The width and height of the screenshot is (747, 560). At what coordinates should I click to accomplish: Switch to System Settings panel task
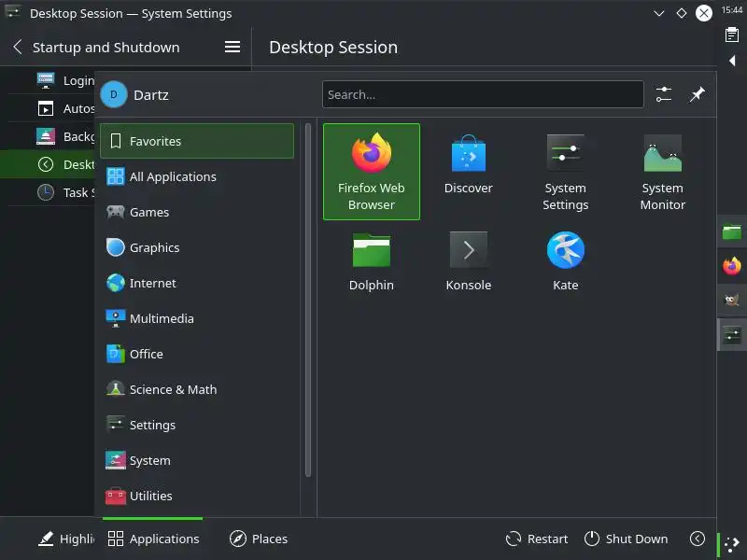point(732,334)
